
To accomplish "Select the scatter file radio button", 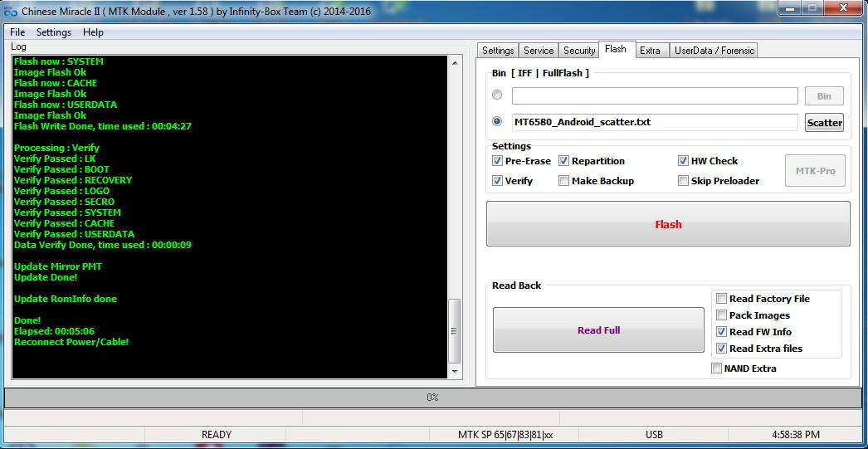I will pos(497,121).
